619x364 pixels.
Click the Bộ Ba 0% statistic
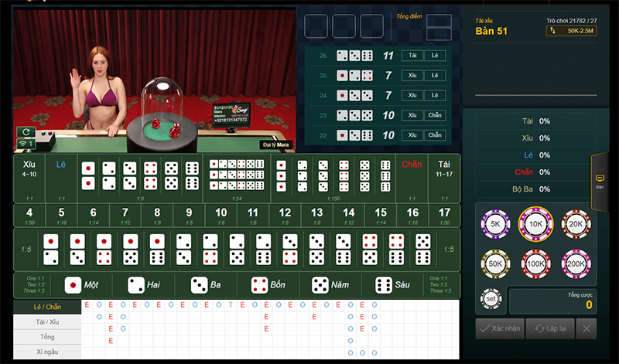(536, 189)
